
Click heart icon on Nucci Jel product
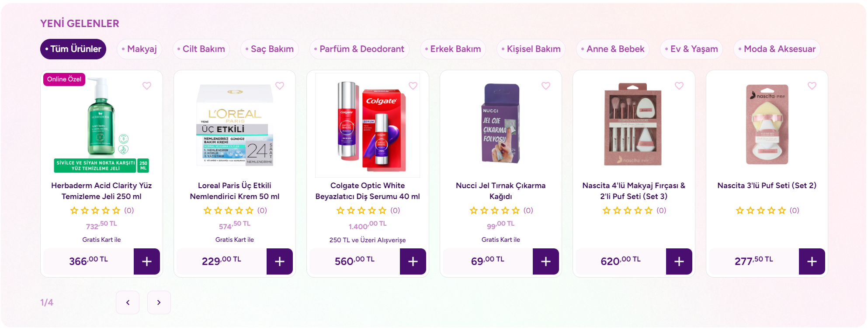(x=546, y=86)
